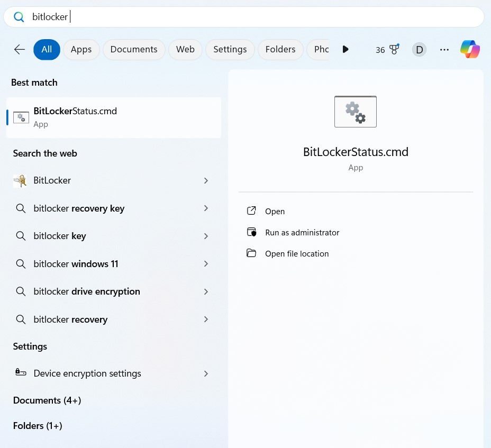Expand chevron for bitlocker recovery suggestion
This screenshot has width=491, height=448.
tap(206, 319)
